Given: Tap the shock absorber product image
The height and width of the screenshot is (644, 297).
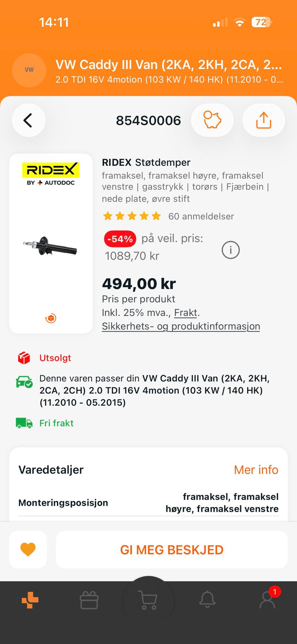Looking at the screenshot, I should pyautogui.click(x=51, y=246).
